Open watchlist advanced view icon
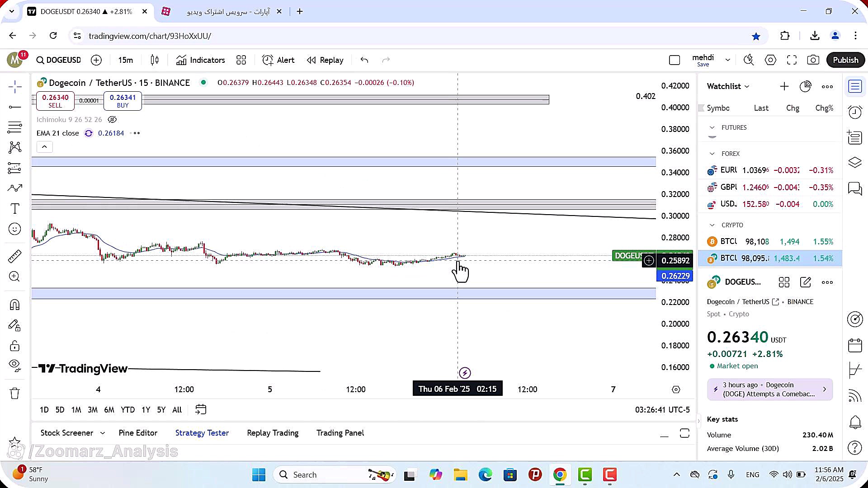 [x=806, y=86]
